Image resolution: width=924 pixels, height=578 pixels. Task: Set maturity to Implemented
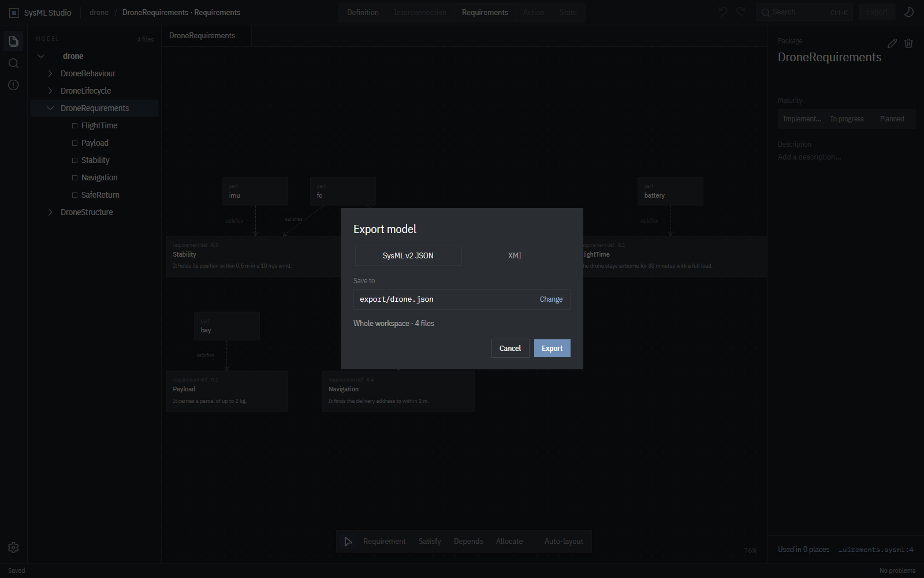tap(802, 119)
